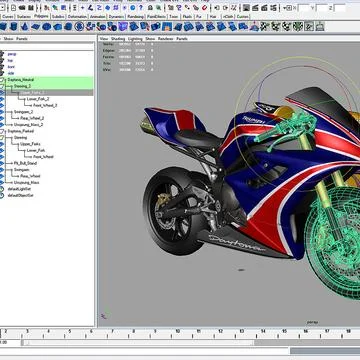
Task: Collapse the Steering_2 node
Action: click(x=12, y=86)
